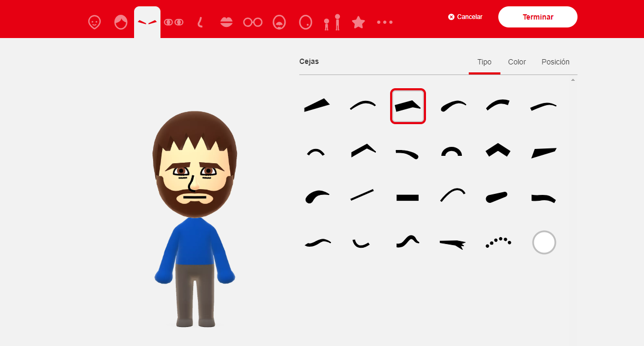The height and width of the screenshot is (346, 644).
Task: Select the empty circle no-eyebrows option
Action: (x=544, y=243)
